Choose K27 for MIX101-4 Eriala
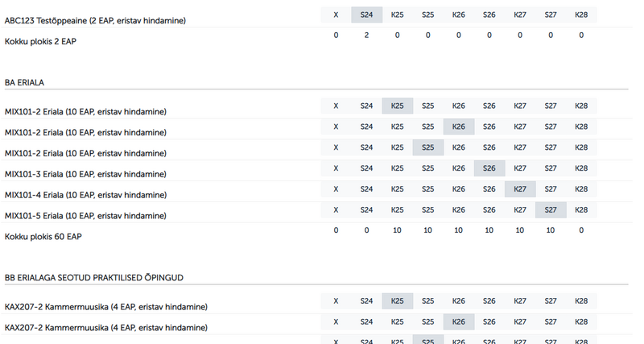 coord(520,189)
